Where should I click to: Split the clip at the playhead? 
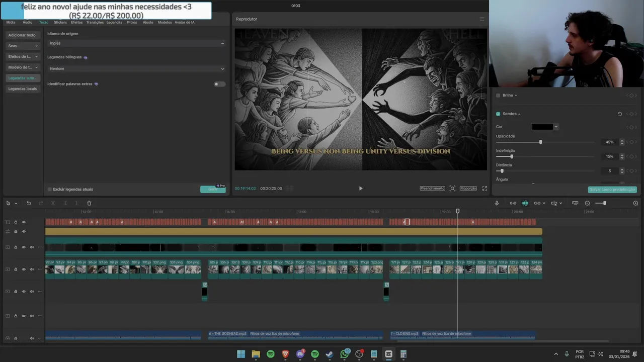(x=53, y=203)
